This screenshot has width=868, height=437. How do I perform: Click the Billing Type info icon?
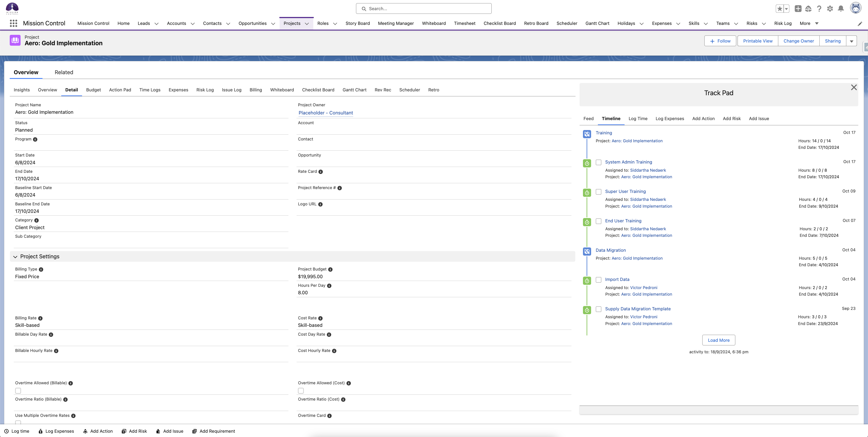pos(41,269)
